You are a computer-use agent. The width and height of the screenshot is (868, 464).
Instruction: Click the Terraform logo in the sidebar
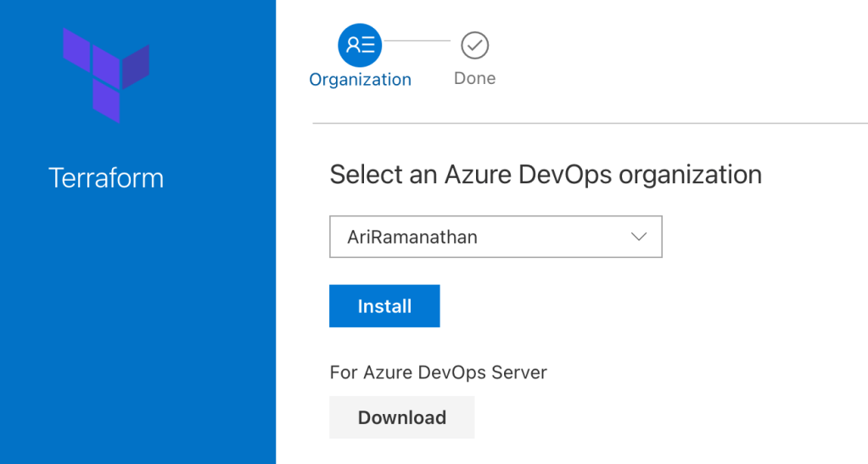click(x=106, y=74)
